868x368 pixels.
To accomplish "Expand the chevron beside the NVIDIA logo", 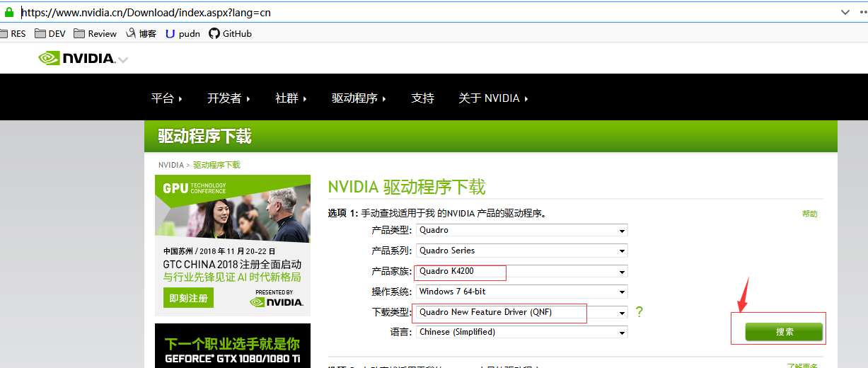I will click(x=123, y=60).
